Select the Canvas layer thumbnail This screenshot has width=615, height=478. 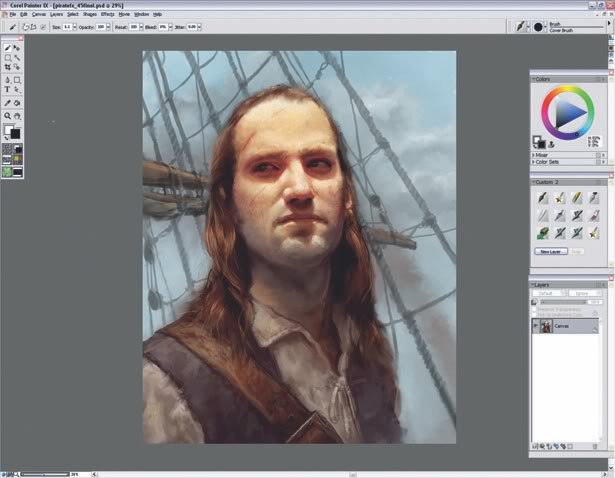pos(546,326)
